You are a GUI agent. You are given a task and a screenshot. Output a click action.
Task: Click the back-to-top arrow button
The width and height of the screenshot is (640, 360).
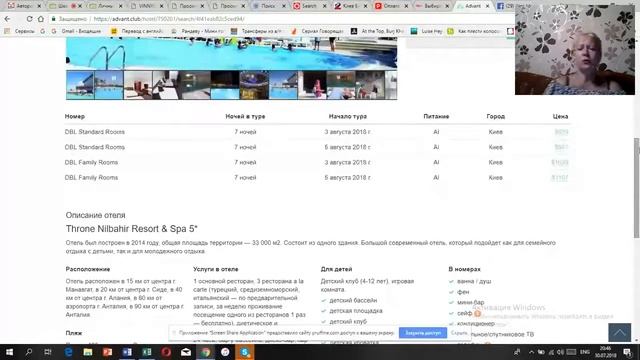tap(619, 332)
